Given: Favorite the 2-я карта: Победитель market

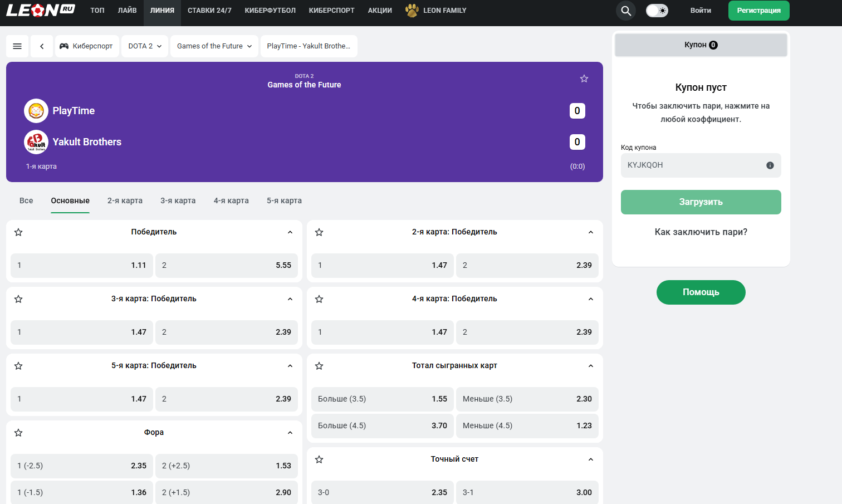Looking at the screenshot, I should click(319, 232).
